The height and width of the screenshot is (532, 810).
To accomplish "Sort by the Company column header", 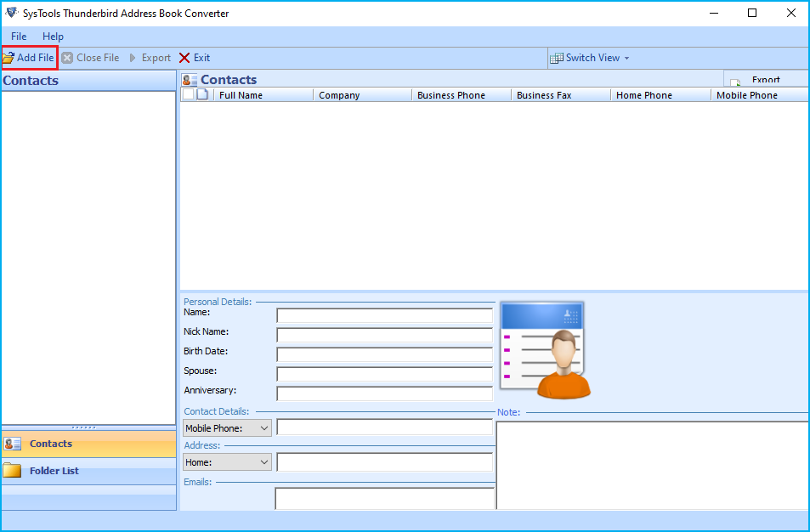I will [362, 95].
